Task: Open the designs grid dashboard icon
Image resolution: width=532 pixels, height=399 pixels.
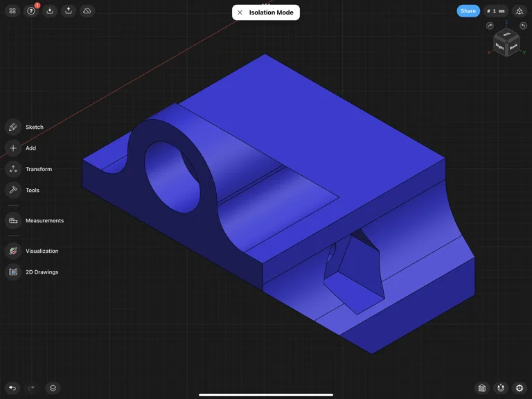Action: click(x=12, y=11)
